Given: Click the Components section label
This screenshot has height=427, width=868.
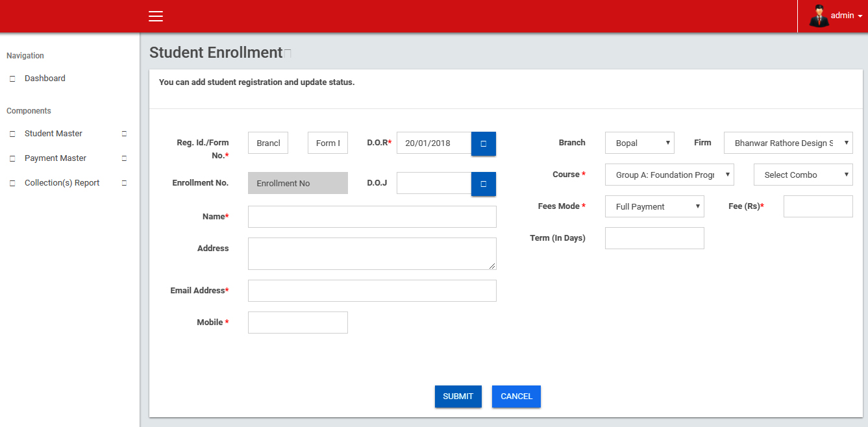Looking at the screenshot, I should [x=29, y=111].
